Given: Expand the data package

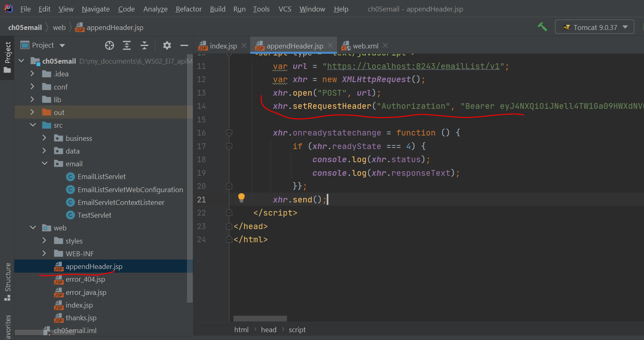Looking at the screenshot, I should tap(44, 151).
